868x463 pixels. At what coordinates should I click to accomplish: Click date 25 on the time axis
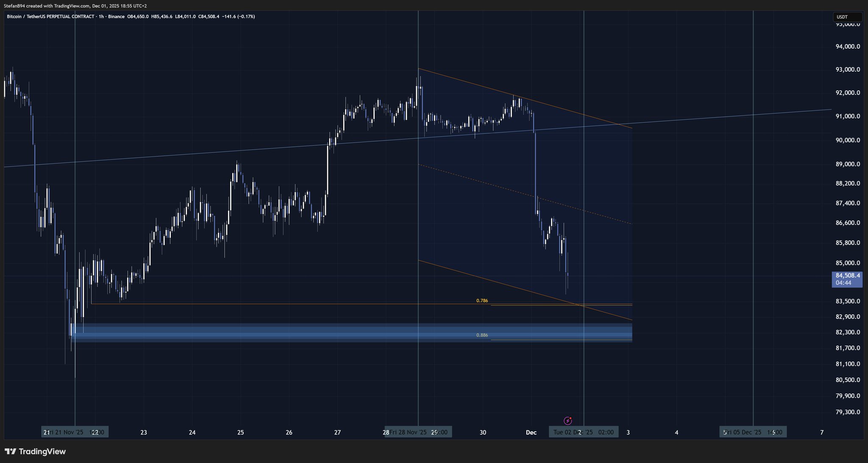[241, 432]
